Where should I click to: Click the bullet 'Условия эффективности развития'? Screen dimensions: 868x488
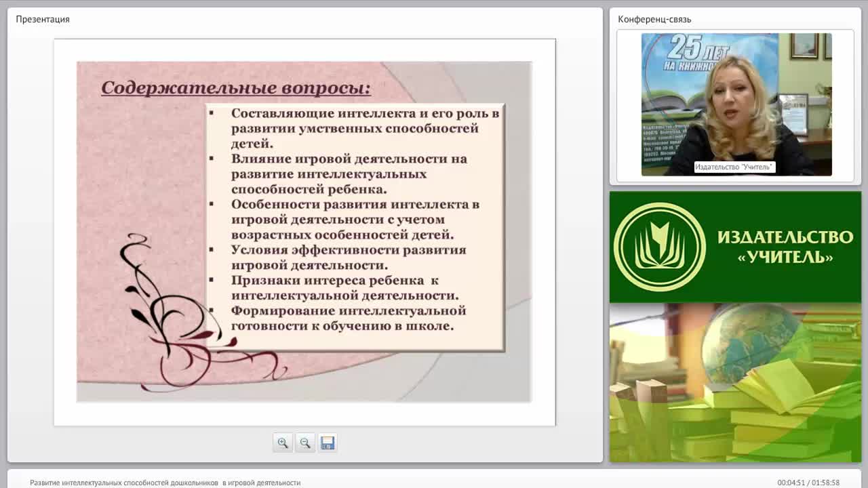click(x=349, y=257)
